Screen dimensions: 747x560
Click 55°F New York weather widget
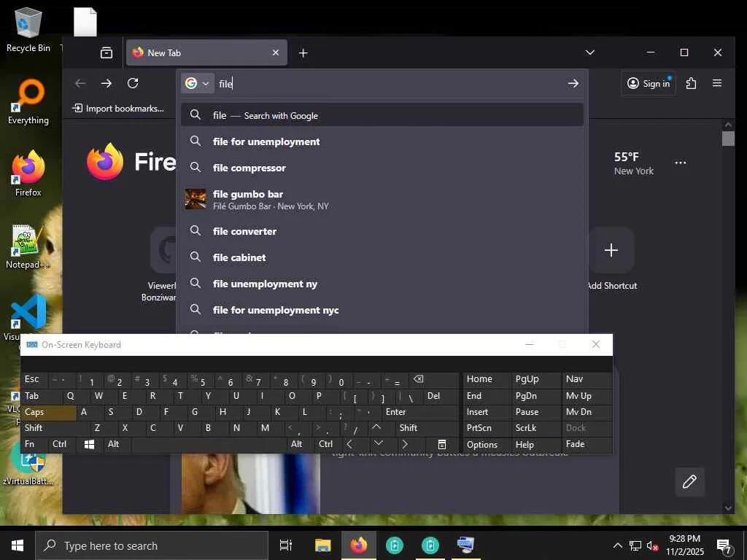(634, 163)
